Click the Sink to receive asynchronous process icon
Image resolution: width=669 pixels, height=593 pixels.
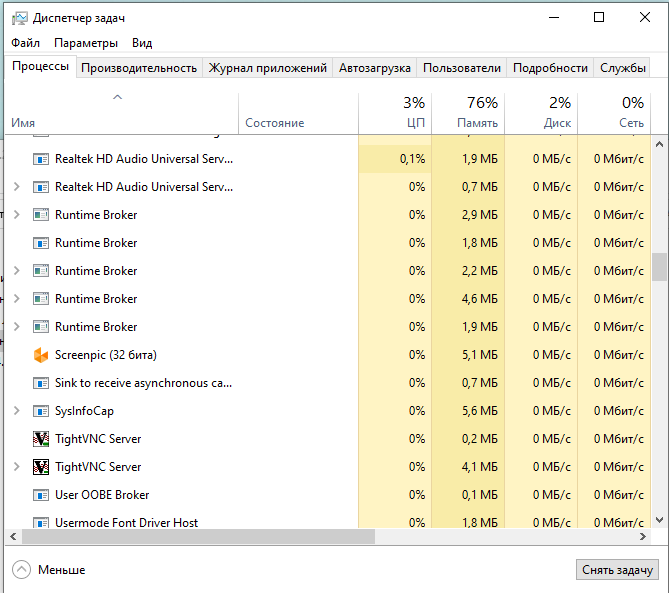[41, 383]
